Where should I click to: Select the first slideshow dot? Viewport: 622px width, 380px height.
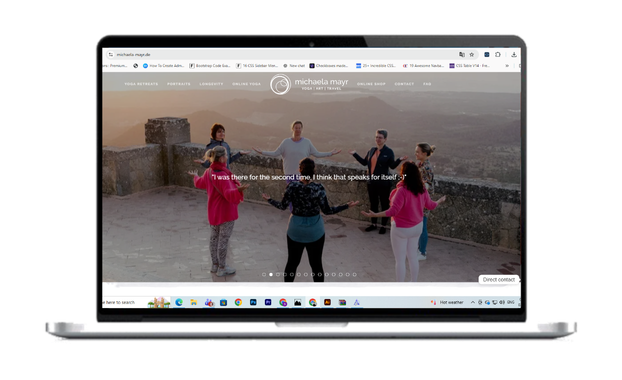[x=264, y=274]
